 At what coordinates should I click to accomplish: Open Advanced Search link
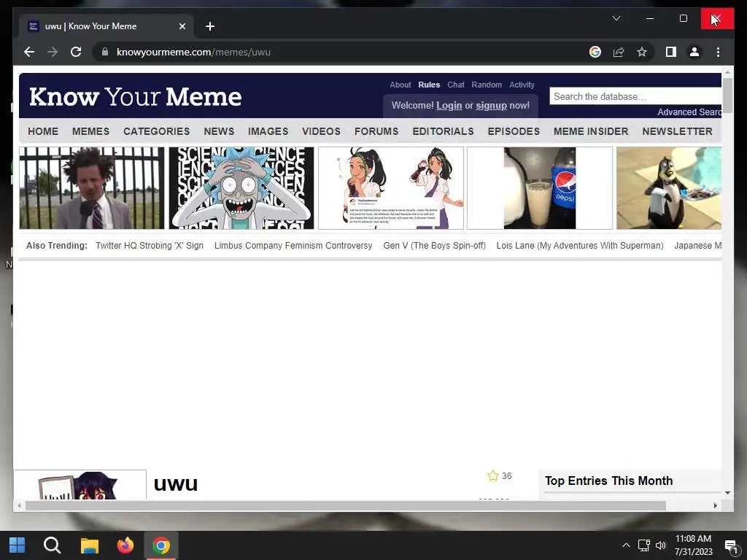[x=689, y=112]
